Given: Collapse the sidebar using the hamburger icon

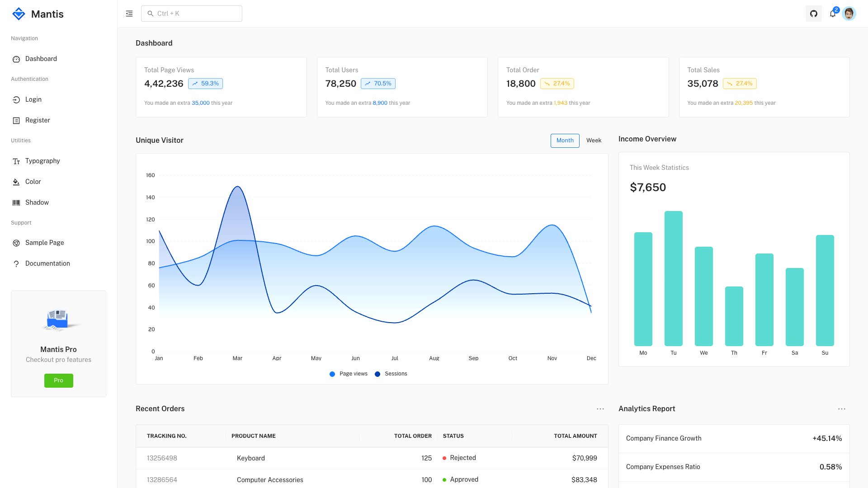Looking at the screenshot, I should click(129, 14).
